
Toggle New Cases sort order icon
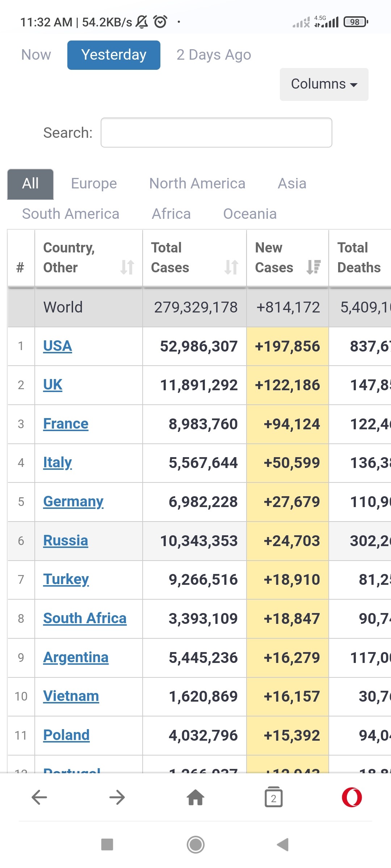[313, 267]
